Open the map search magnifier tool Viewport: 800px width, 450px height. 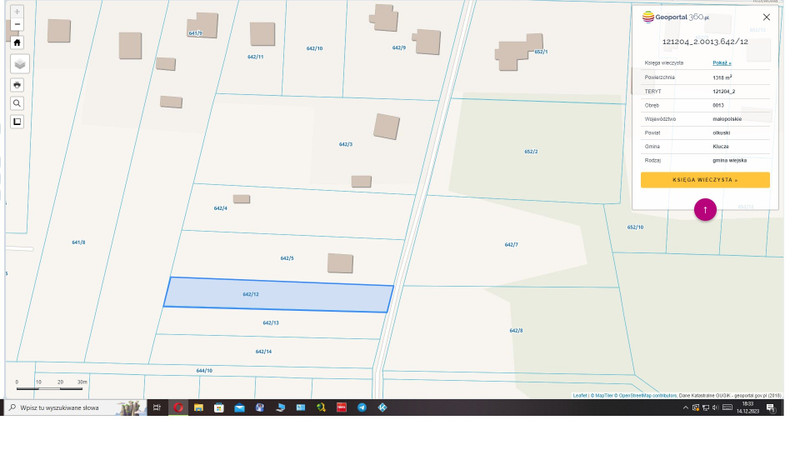tap(17, 103)
